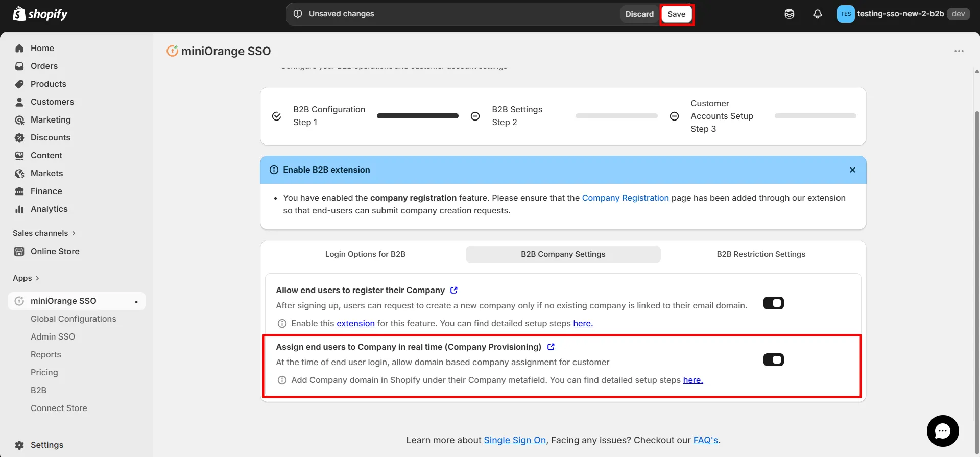Click the Step 3 Customer Accounts circle icon

point(674,116)
